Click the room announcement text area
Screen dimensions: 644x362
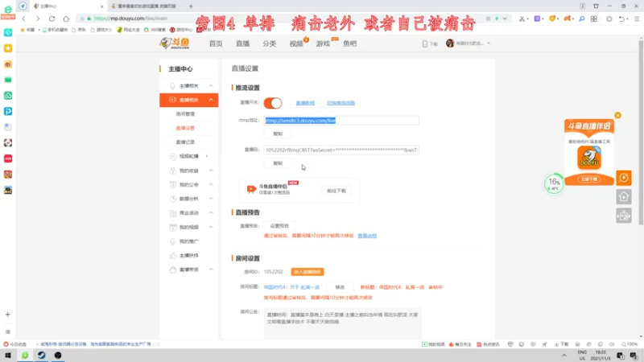pyautogui.click(x=343, y=323)
